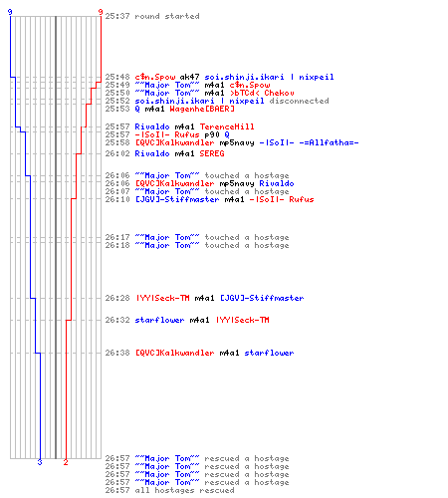Image resolution: width=448 pixels, height=498 pixels.
Task: Click [QVC]Kalkwandler in the 26:38 entry
Action: 174,353
